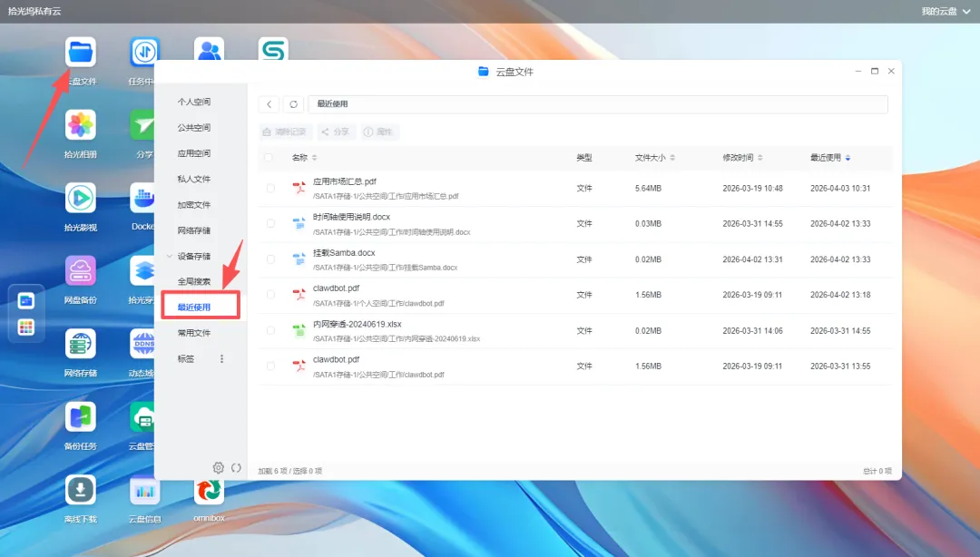This screenshot has height=557, width=980.
Task: Open the task center transfer icon
Action: click(x=144, y=52)
